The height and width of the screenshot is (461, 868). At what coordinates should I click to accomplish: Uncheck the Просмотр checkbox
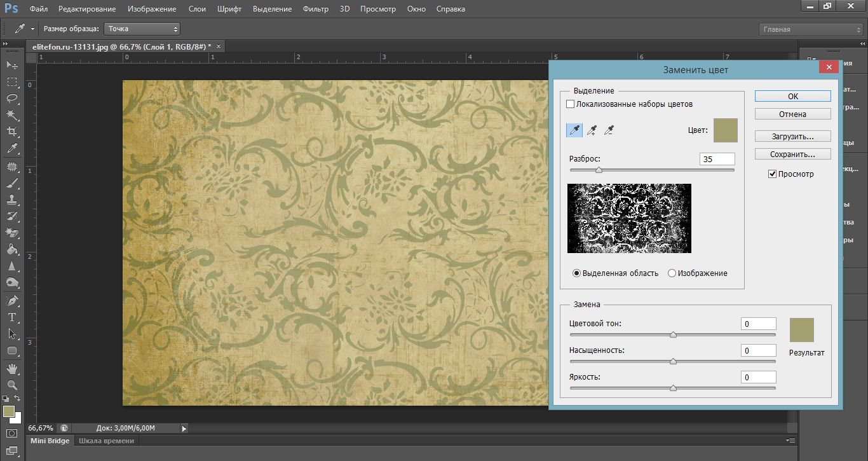pyautogui.click(x=772, y=174)
